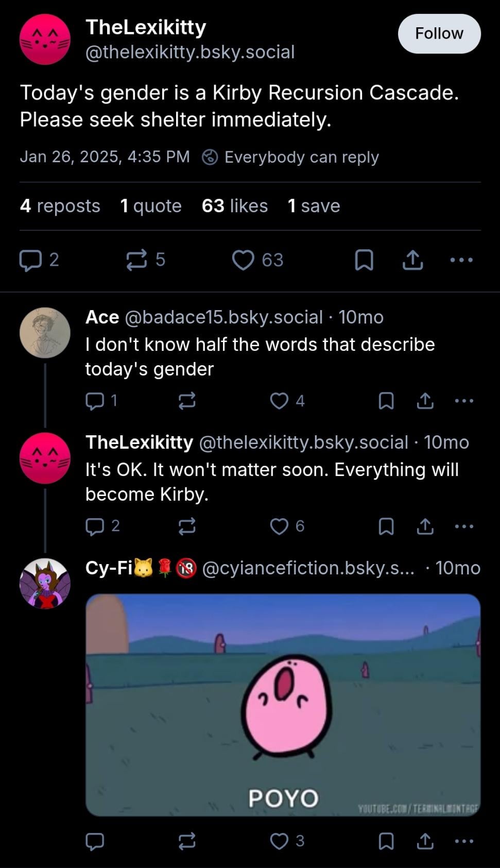Viewport: 500px width, 868px height.
Task: Reply to the main post
Action: (30, 260)
